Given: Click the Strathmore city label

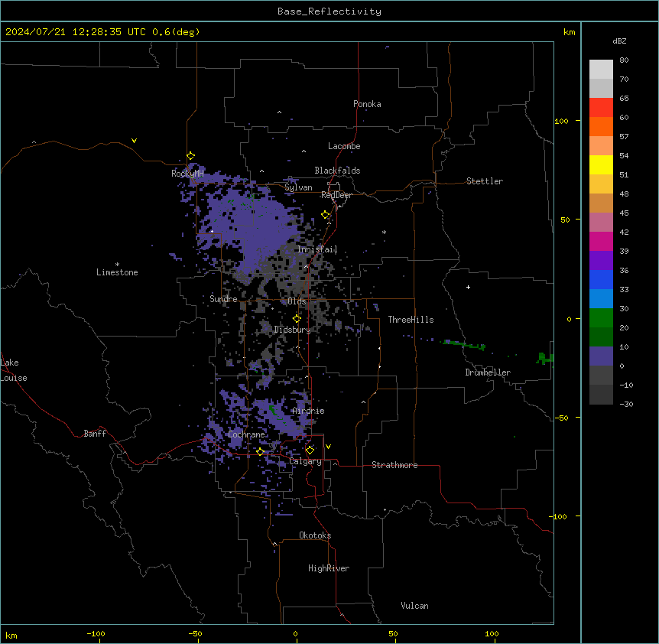Looking at the screenshot, I should pos(394,465).
